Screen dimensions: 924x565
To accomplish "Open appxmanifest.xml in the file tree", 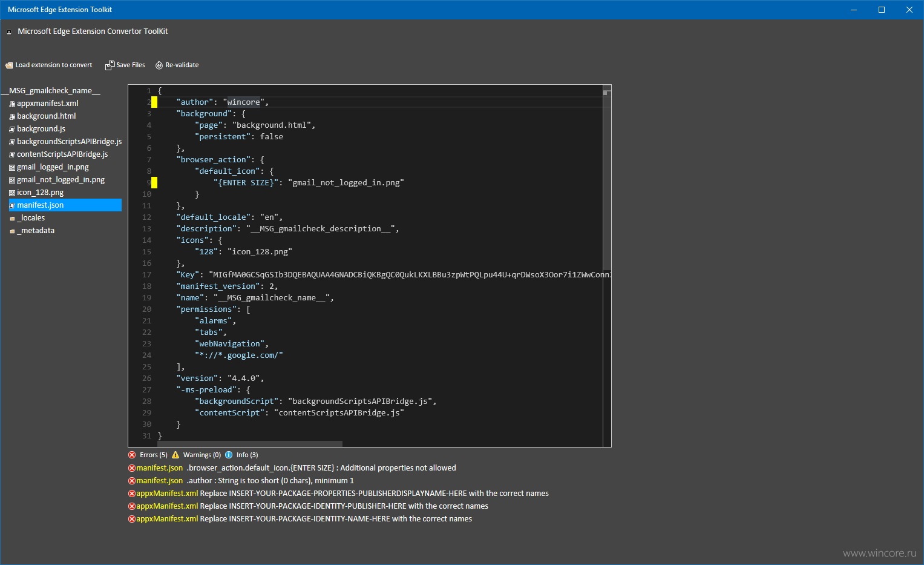I will pyautogui.click(x=48, y=104).
